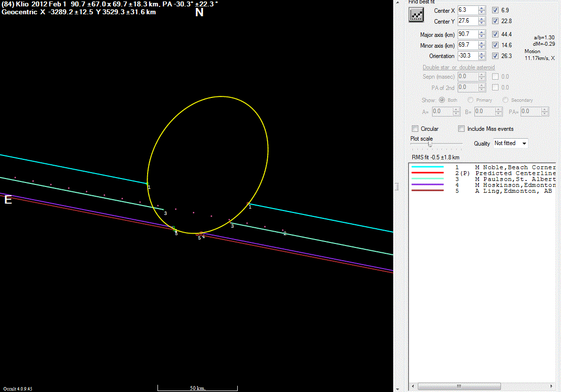Enable the Circular checkbox

415,129
